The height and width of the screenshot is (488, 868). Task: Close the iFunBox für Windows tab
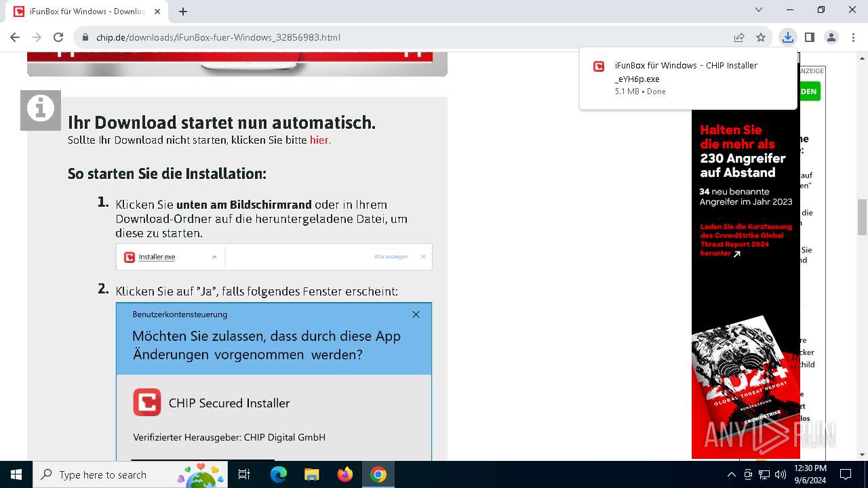pos(157,12)
